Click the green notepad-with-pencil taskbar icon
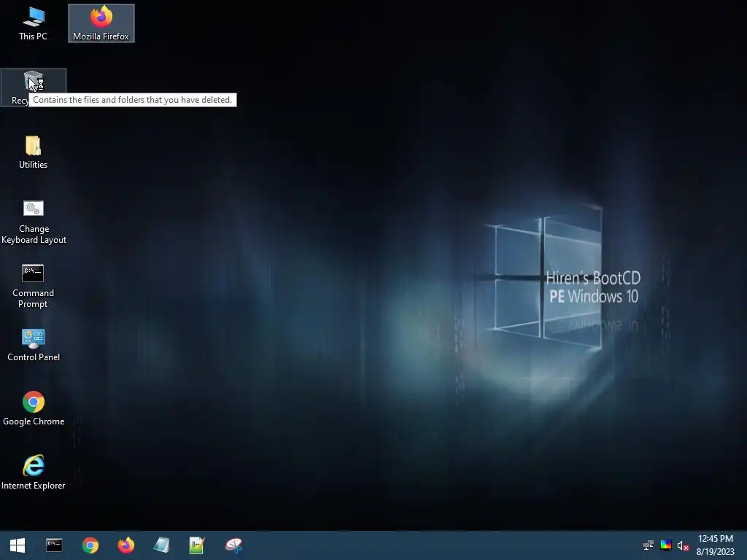The width and height of the screenshot is (747, 560). click(197, 545)
